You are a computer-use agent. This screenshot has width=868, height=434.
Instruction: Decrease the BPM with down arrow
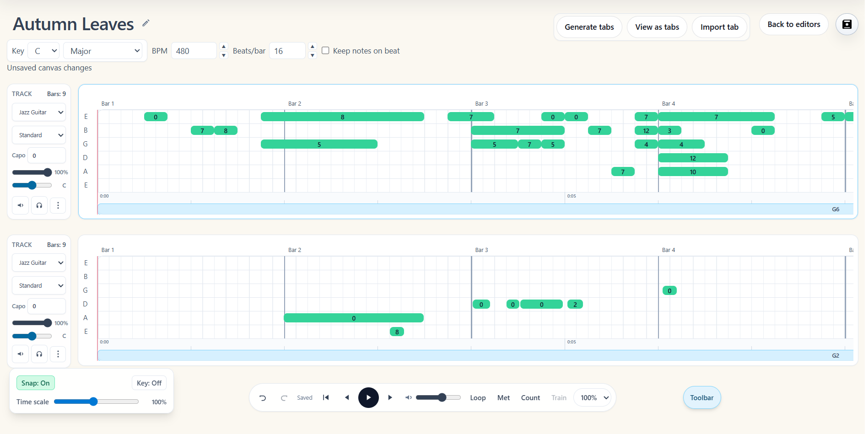224,55
